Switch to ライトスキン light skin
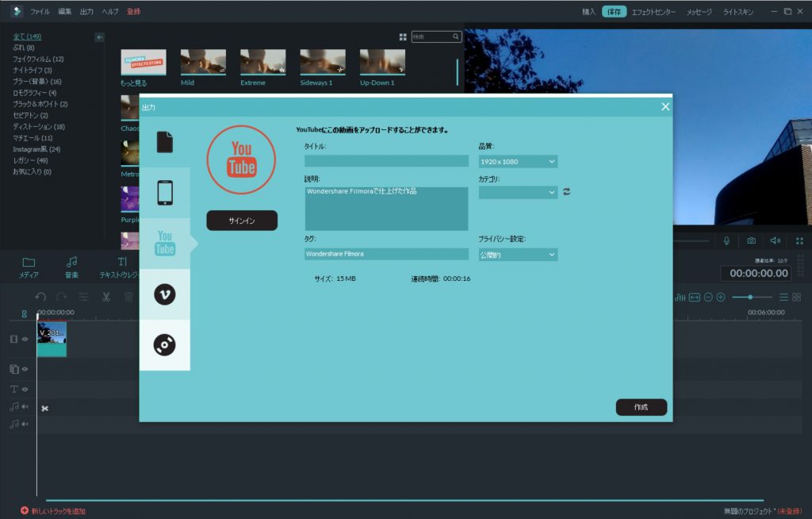 (738, 11)
